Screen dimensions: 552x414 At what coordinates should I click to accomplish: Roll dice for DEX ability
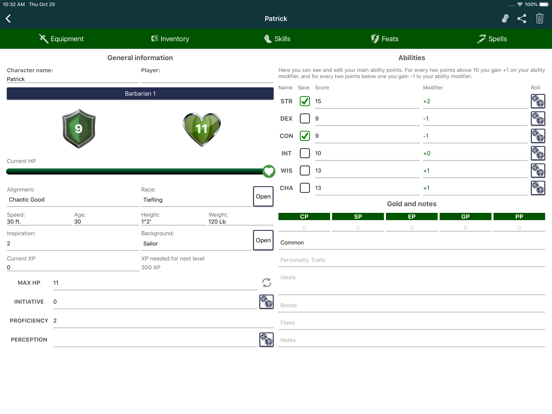pos(538,119)
